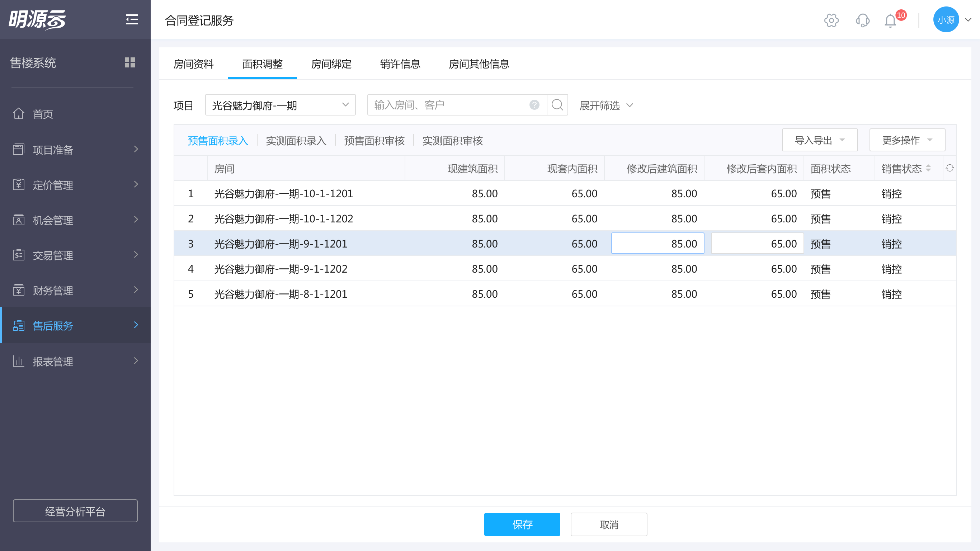Screen dimensions: 980x551
Task: Expand the 项目准备 menu chevron
Action: click(136, 149)
